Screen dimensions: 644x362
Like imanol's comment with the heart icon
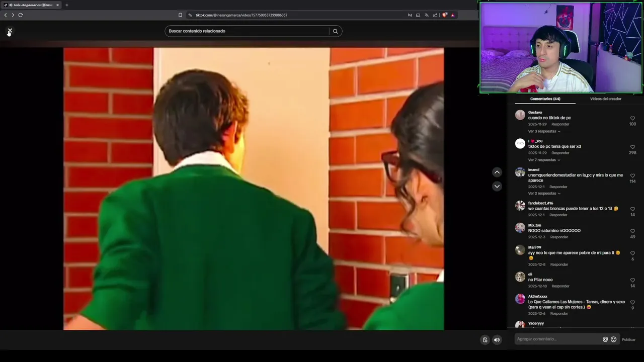point(632,175)
